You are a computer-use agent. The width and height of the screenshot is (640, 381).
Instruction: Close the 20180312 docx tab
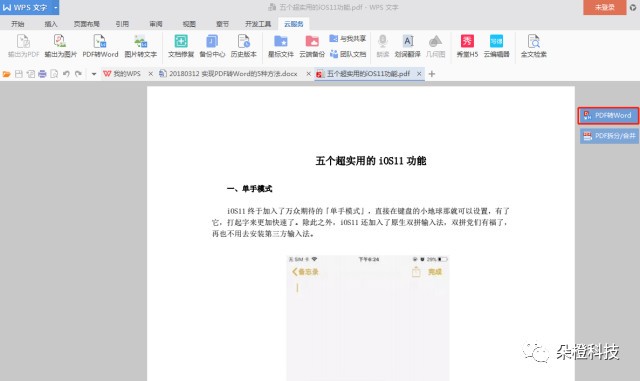[x=308, y=74]
